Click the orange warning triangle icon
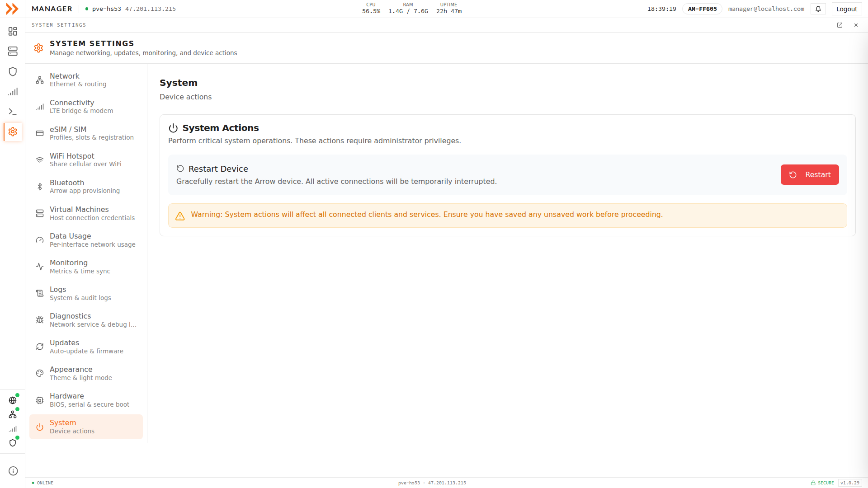 point(180,216)
